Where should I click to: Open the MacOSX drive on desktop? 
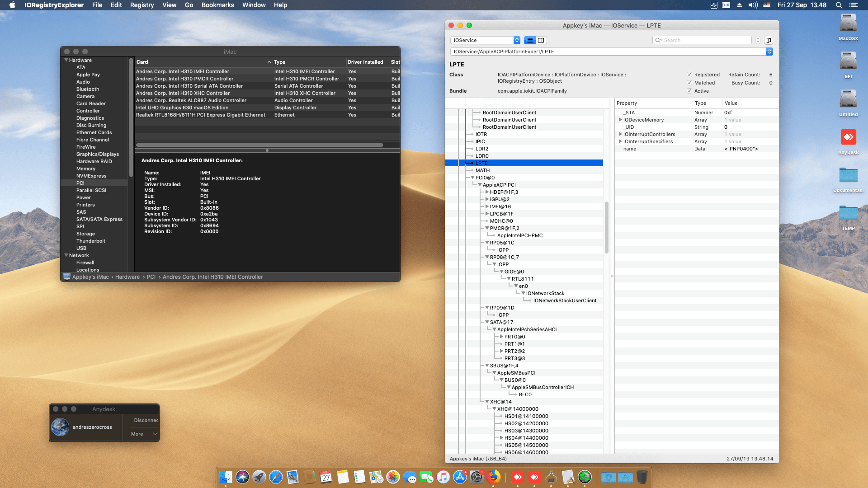(x=848, y=23)
